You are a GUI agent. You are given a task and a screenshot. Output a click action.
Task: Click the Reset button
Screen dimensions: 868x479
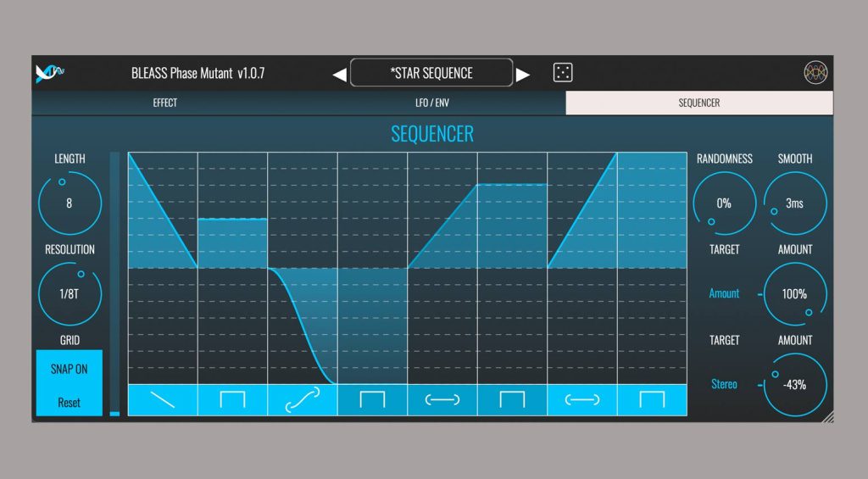coord(70,403)
